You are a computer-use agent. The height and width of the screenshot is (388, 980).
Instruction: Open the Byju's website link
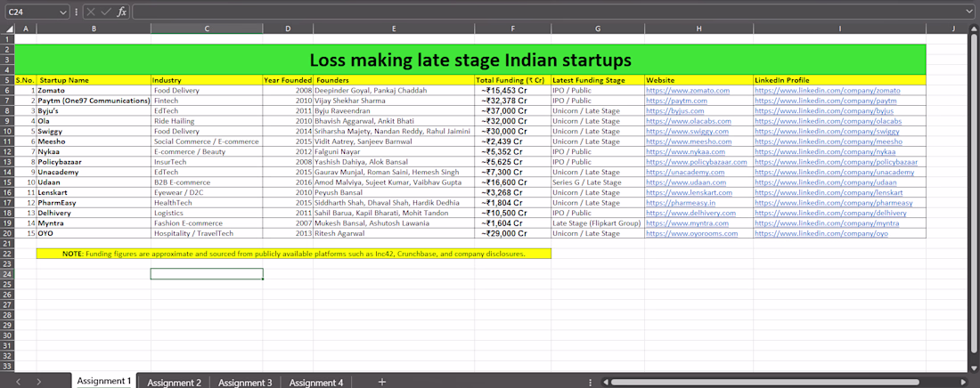pos(677,110)
